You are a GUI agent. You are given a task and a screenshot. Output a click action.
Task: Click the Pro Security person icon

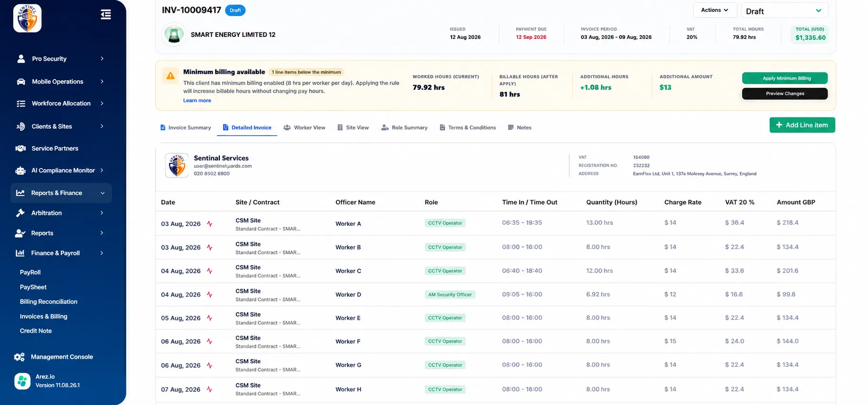pos(21,59)
